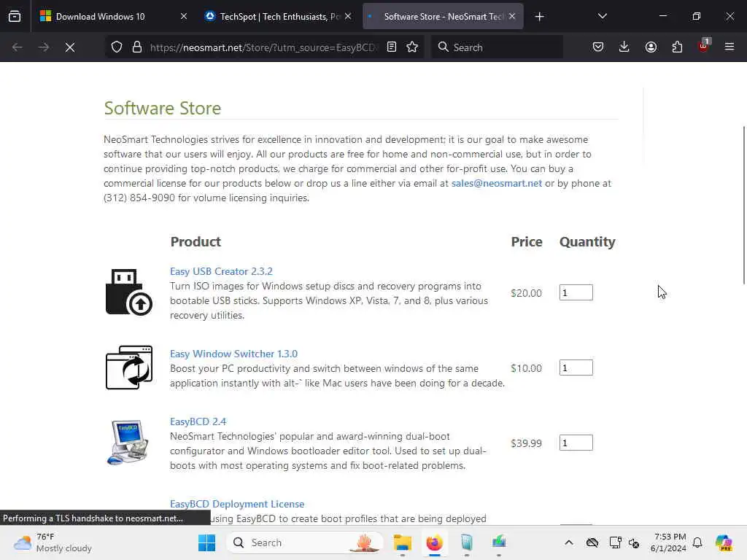Open the Downloads panel
747x560 pixels.
(x=624, y=47)
